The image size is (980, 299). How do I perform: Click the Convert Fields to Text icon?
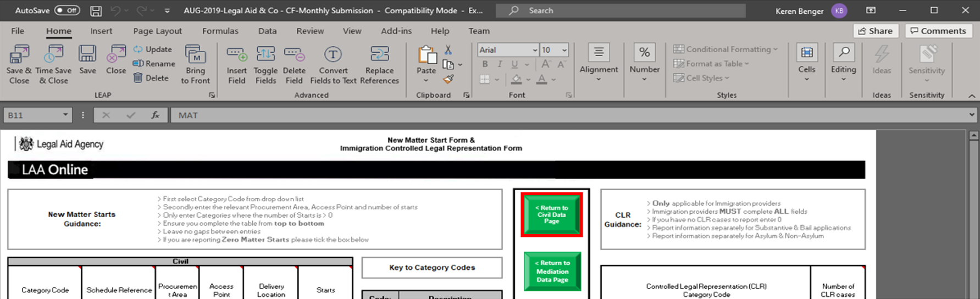pyautogui.click(x=333, y=55)
